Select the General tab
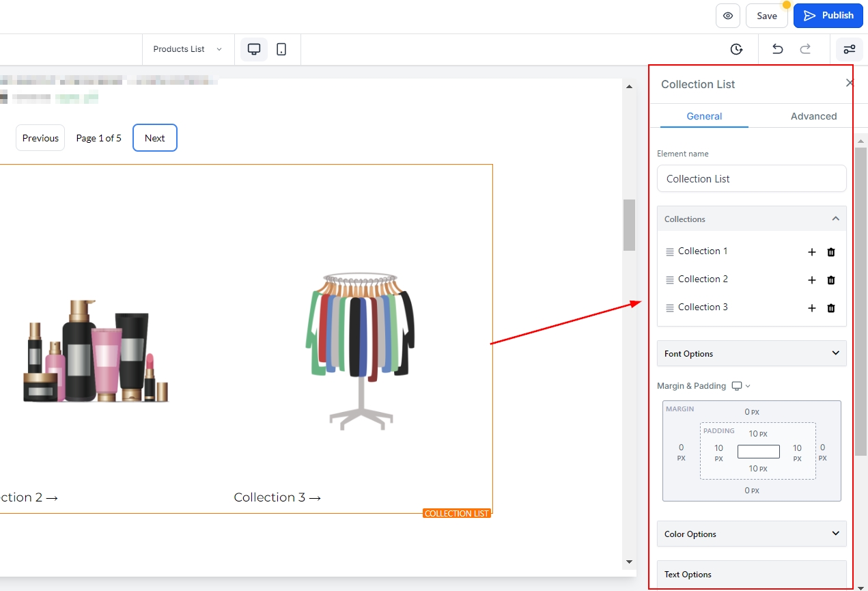The image size is (868, 591). coord(704,116)
